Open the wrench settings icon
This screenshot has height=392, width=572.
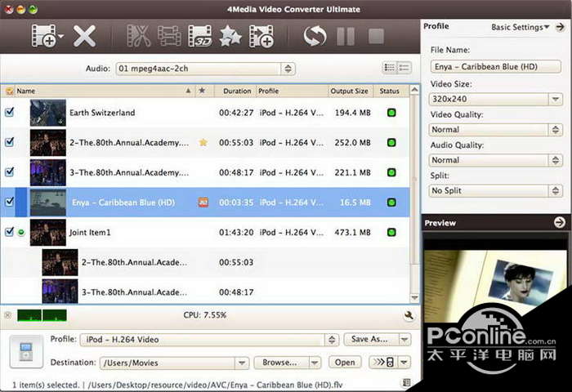pos(409,315)
